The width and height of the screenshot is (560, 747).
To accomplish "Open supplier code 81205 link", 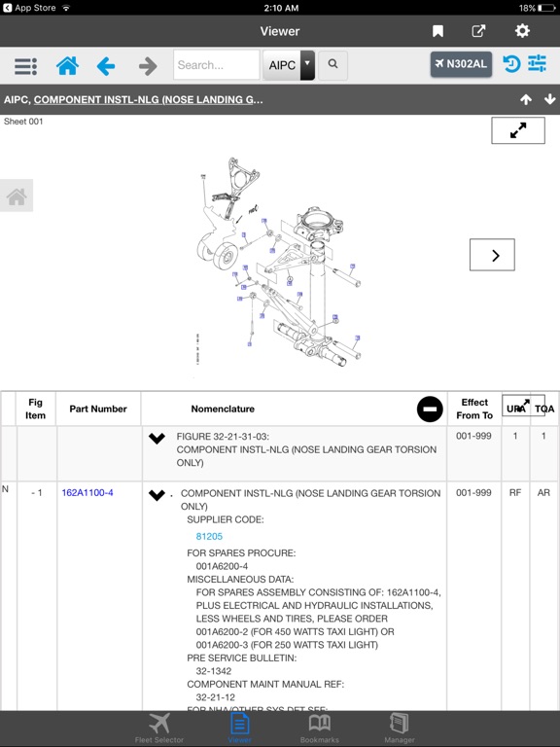I will coord(209,537).
